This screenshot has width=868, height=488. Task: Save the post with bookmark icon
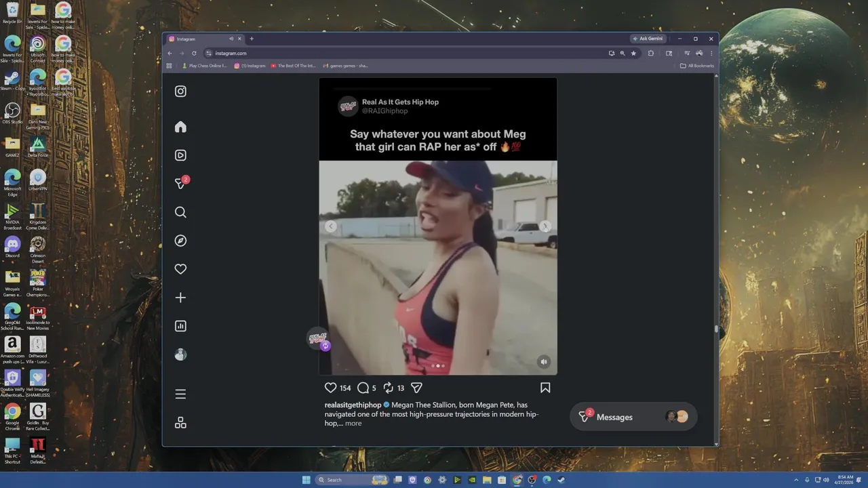coord(545,388)
